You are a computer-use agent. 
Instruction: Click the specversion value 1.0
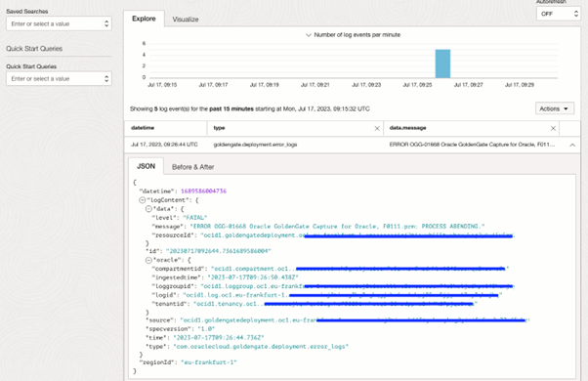click(x=206, y=329)
